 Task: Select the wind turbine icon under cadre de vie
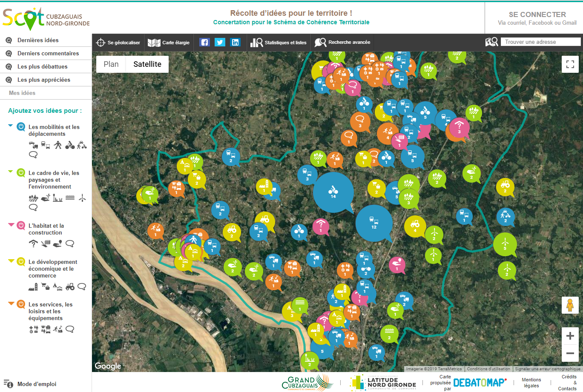(82, 198)
